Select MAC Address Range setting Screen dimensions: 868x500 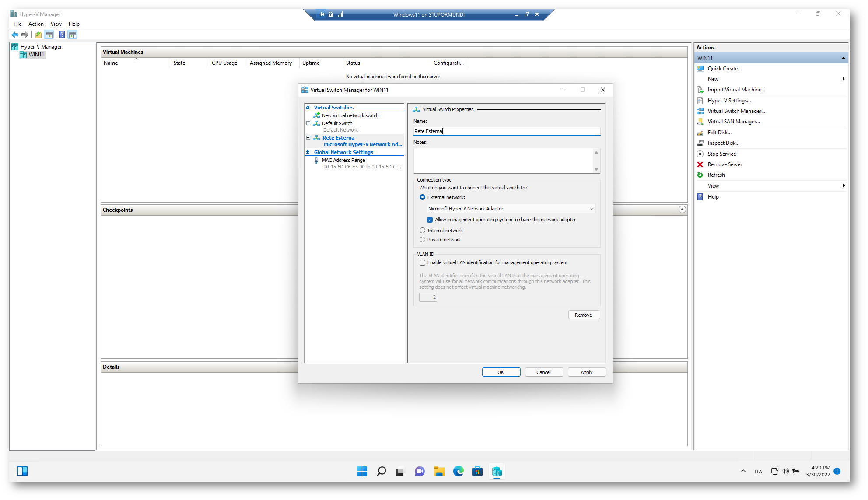point(343,160)
